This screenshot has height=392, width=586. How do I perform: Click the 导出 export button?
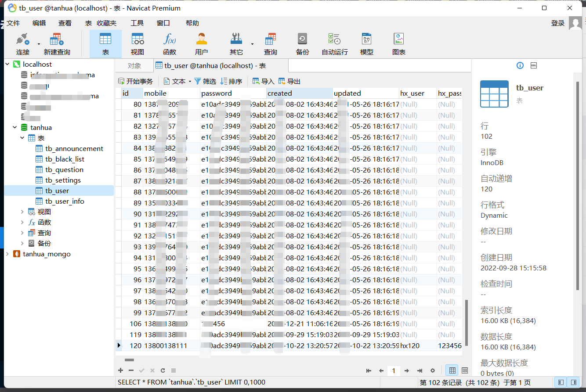[289, 81]
